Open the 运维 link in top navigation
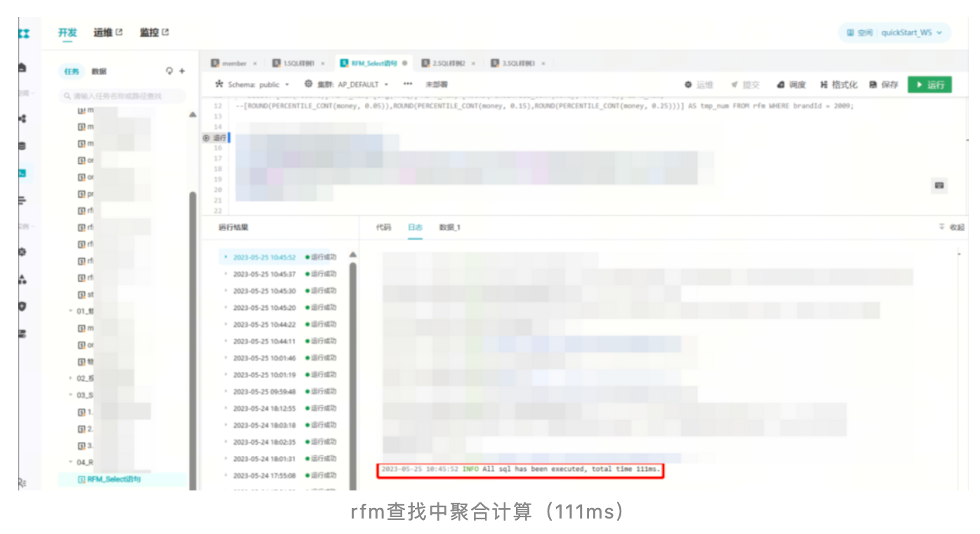This screenshot has width=980, height=534. pos(107,32)
